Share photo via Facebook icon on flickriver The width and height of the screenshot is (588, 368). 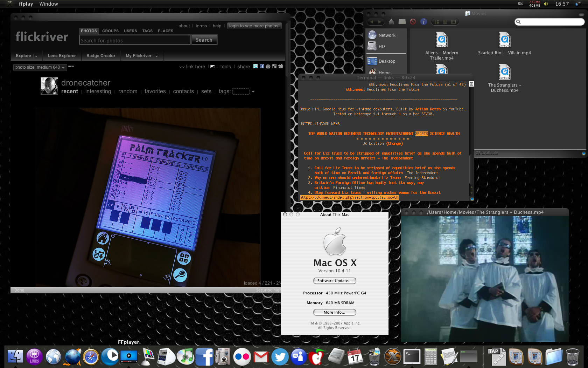click(x=262, y=66)
